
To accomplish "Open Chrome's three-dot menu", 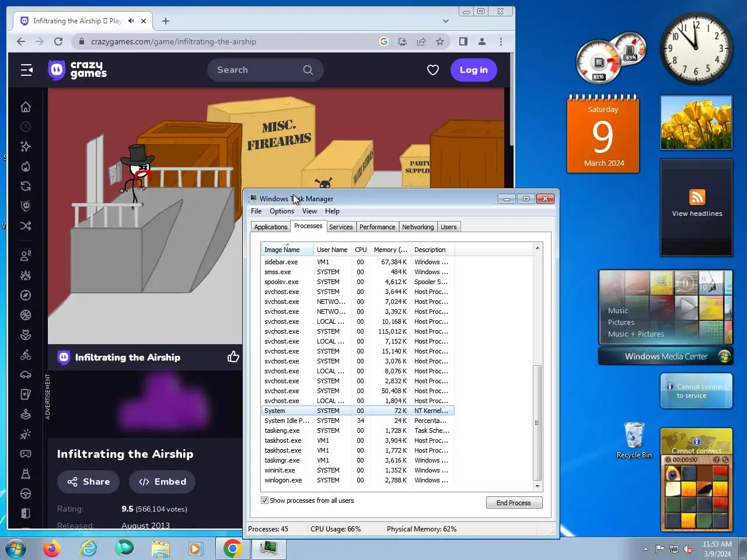I will (x=501, y=41).
